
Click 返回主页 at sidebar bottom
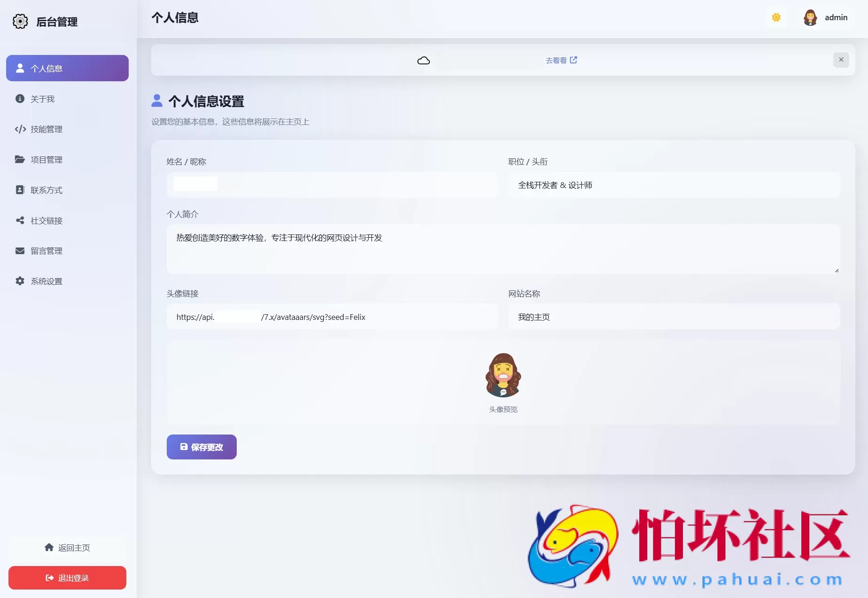67,547
